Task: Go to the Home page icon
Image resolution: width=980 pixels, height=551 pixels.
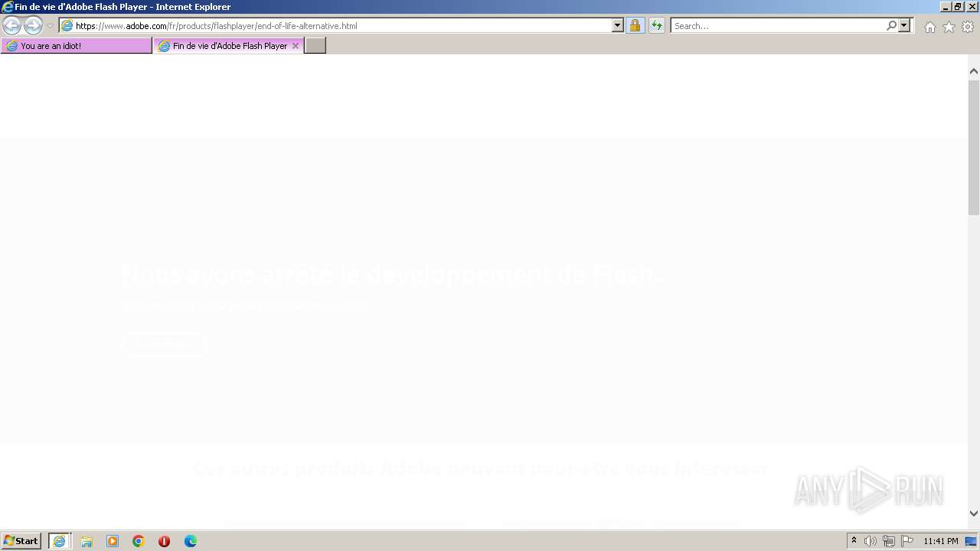Action: tap(929, 27)
